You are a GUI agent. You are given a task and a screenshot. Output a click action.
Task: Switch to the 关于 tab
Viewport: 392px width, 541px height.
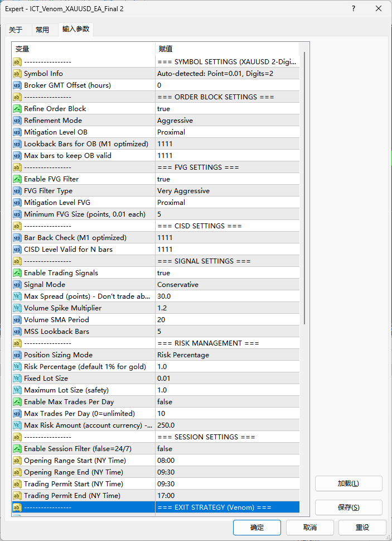[x=16, y=30]
